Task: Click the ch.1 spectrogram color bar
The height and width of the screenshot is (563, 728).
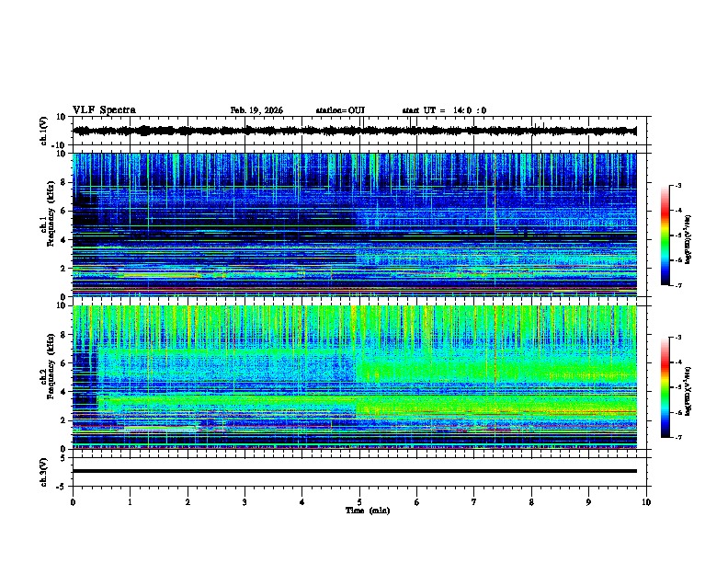Action: (665, 236)
